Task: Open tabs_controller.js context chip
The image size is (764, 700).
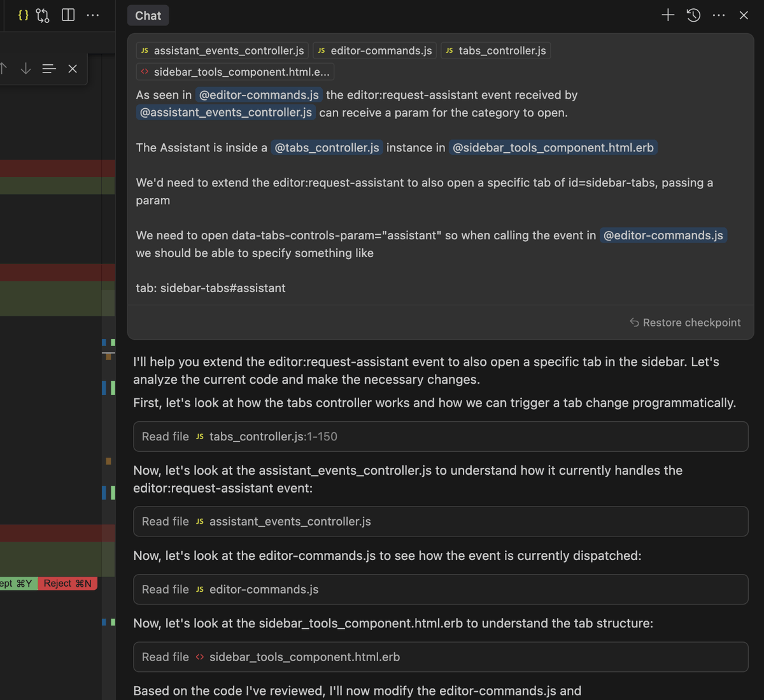Action: point(495,50)
